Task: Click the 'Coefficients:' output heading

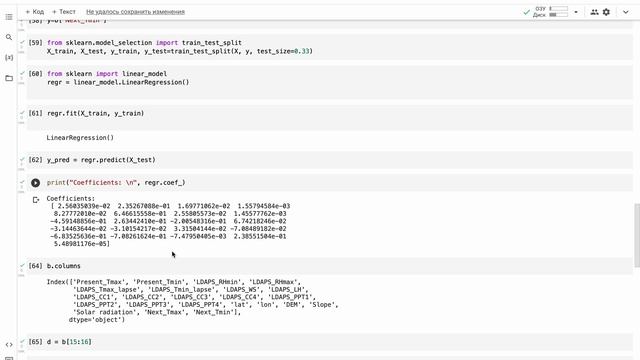Action: click(71, 198)
